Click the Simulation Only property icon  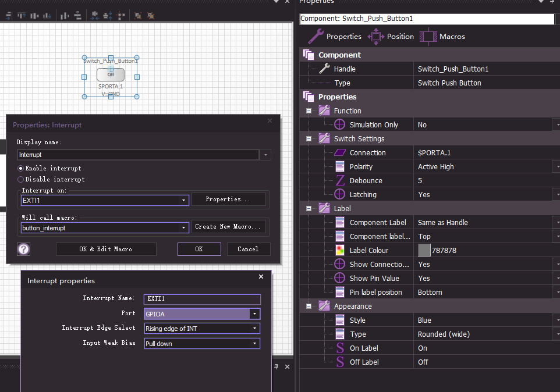pos(339,124)
